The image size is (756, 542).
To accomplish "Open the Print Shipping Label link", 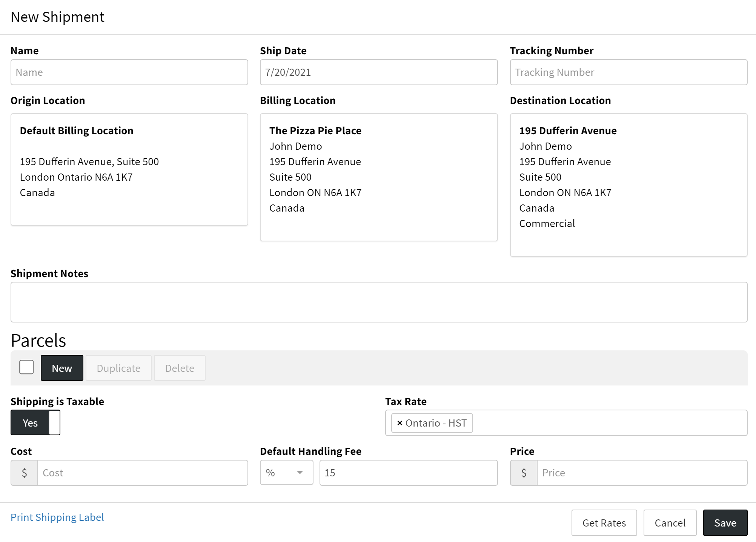I will [57, 517].
